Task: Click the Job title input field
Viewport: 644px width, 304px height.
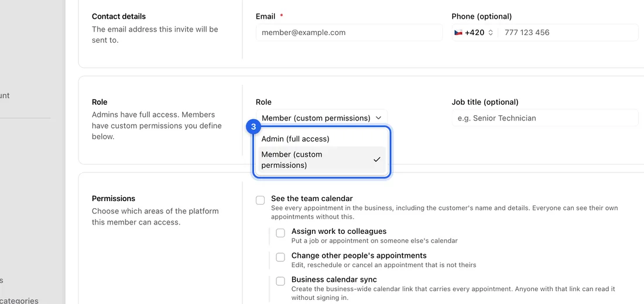Action: pos(545,118)
